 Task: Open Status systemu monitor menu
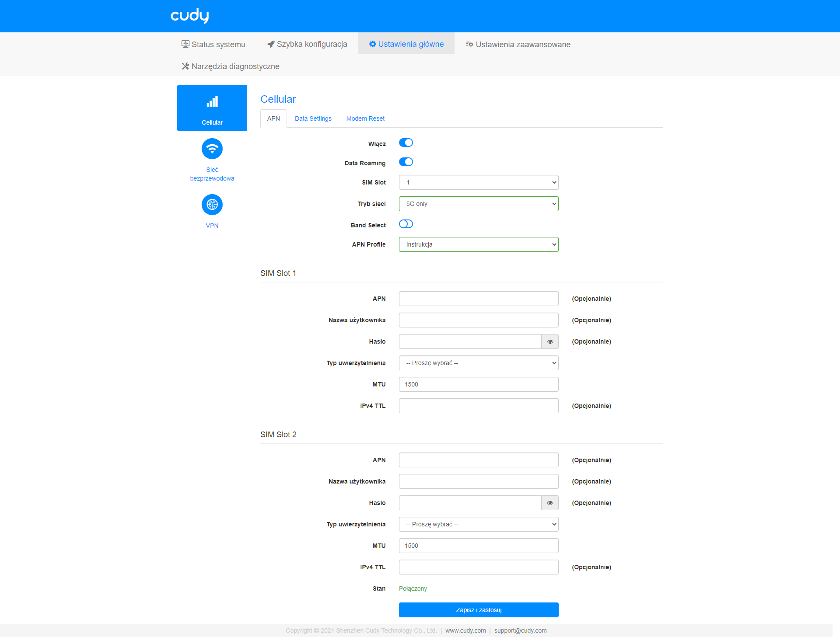[213, 44]
